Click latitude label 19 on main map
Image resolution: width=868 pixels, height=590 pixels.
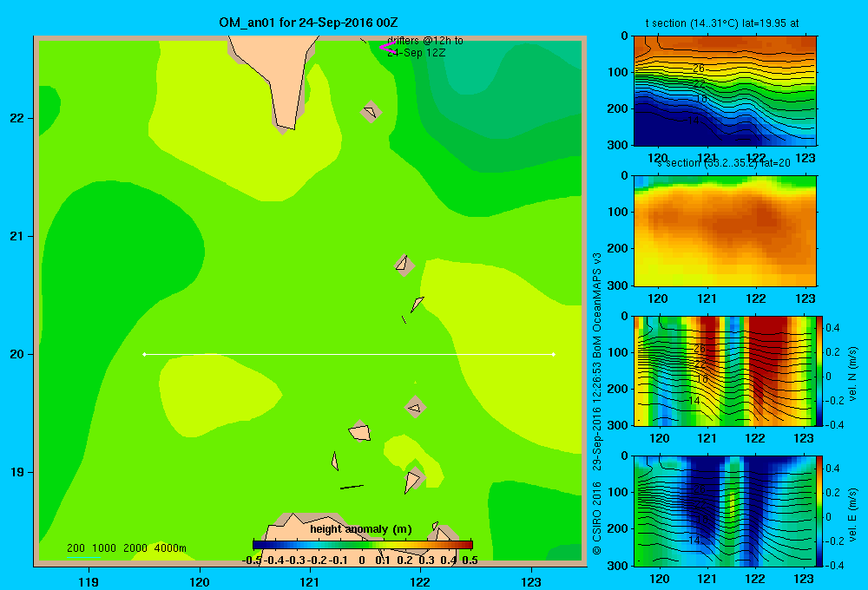click(17, 472)
